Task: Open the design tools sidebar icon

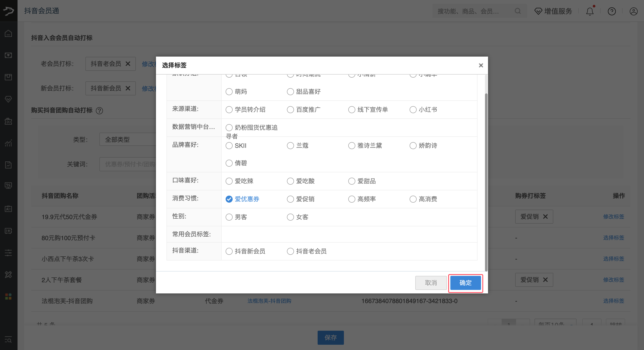Action: pos(8,275)
